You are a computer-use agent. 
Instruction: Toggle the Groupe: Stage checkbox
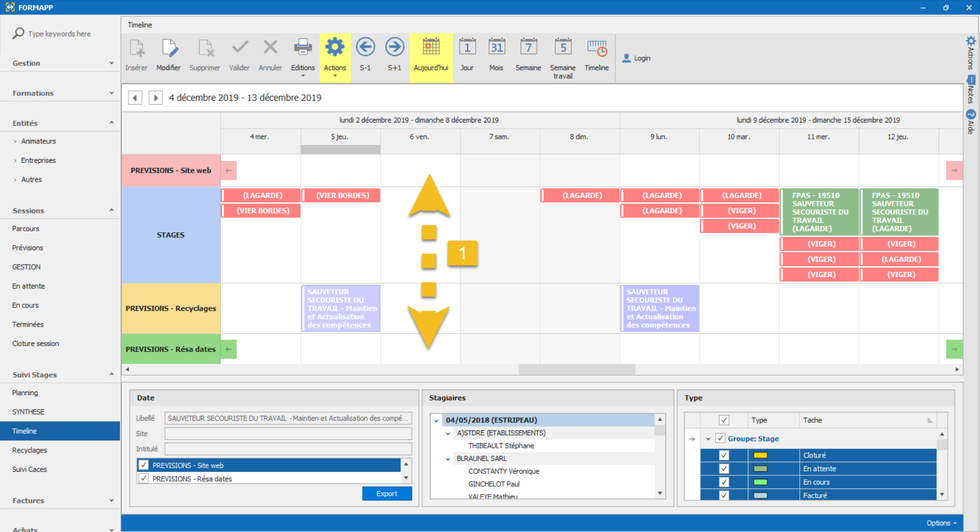coord(720,438)
